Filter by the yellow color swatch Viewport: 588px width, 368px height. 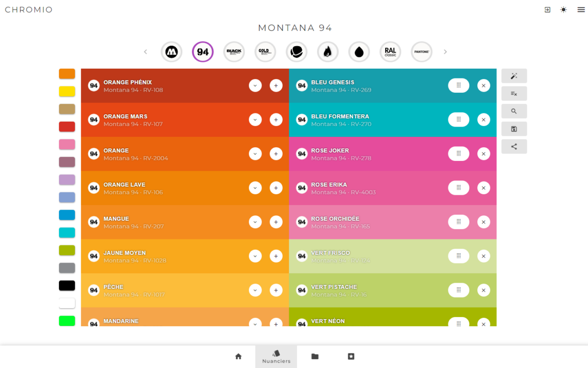click(x=67, y=91)
